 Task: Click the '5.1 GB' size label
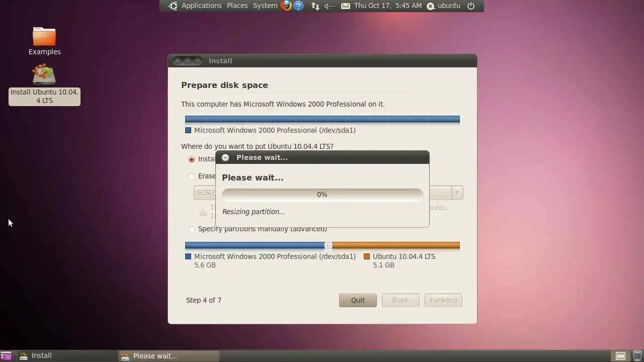(383, 265)
